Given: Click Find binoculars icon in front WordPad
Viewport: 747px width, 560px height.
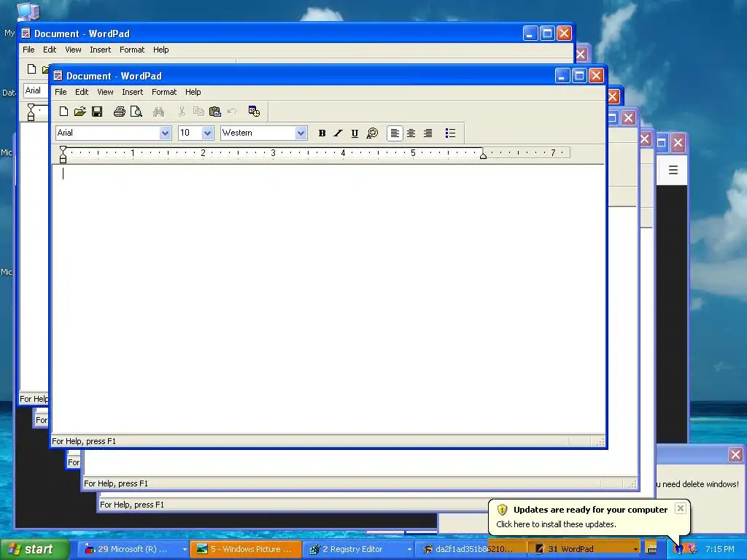Looking at the screenshot, I should click(x=158, y=112).
